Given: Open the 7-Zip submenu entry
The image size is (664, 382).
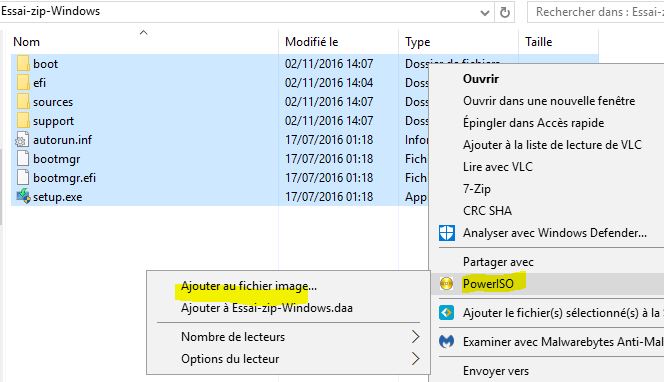Looking at the screenshot, I should [477, 189].
